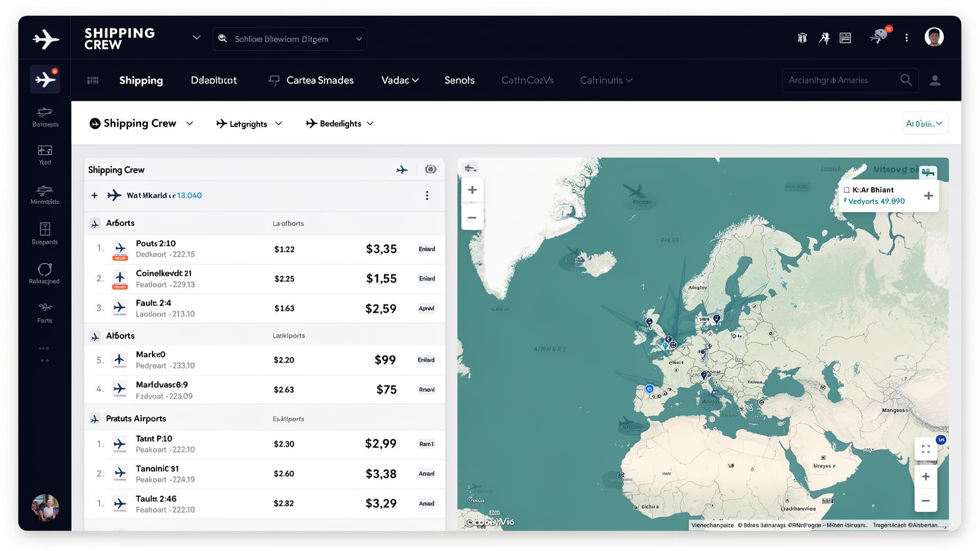980x551 pixels.
Task: Open the Biopants sidebar item
Action: click(x=45, y=234)
